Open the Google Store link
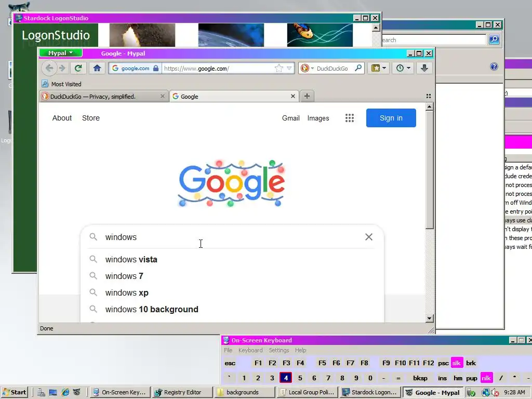Viewport: 532px width, 399px height. [x=91, y=118]
